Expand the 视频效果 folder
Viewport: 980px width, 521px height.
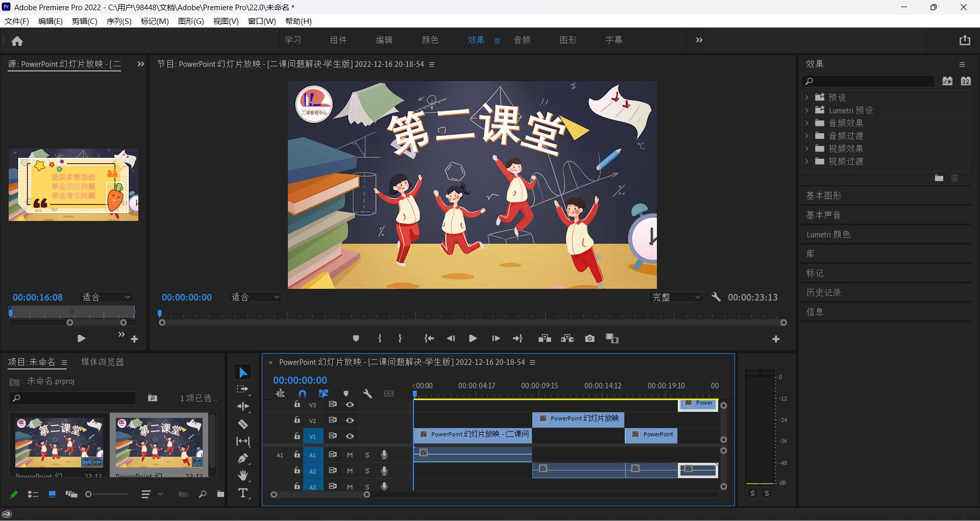(x=806, y=148)
